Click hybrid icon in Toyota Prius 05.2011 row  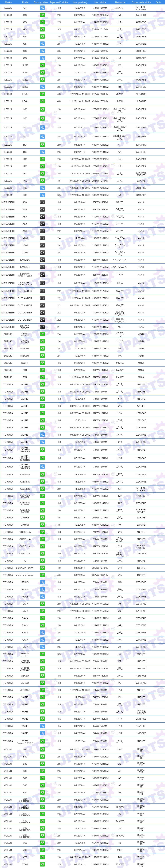pos(42,589)
